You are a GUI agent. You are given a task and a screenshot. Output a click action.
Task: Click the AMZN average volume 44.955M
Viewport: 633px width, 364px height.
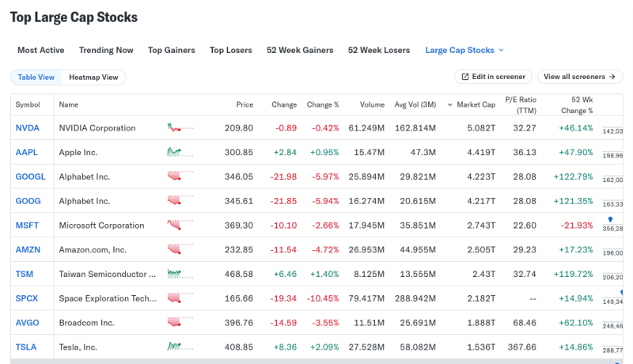[x=418, y=249]
